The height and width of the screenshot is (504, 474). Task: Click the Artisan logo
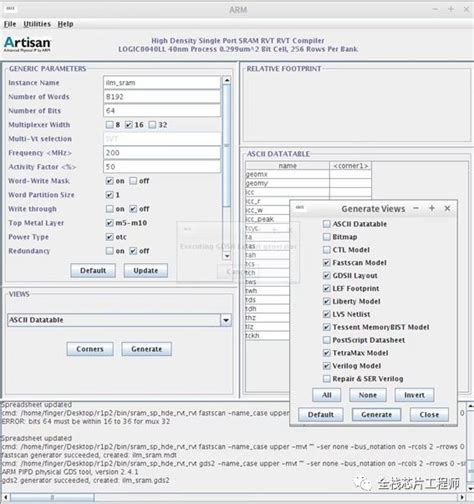[27, 44]
